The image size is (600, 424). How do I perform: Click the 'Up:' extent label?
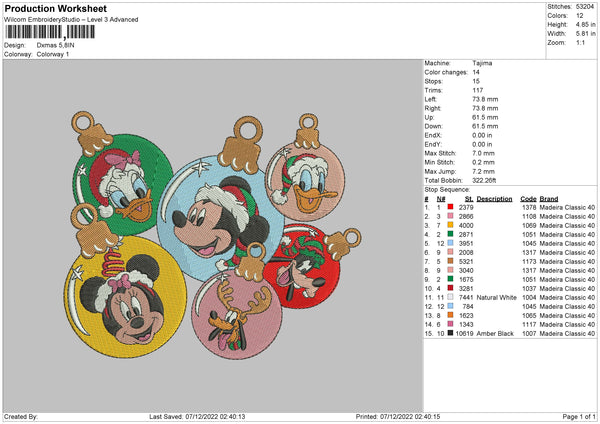(x=429, y=117)
